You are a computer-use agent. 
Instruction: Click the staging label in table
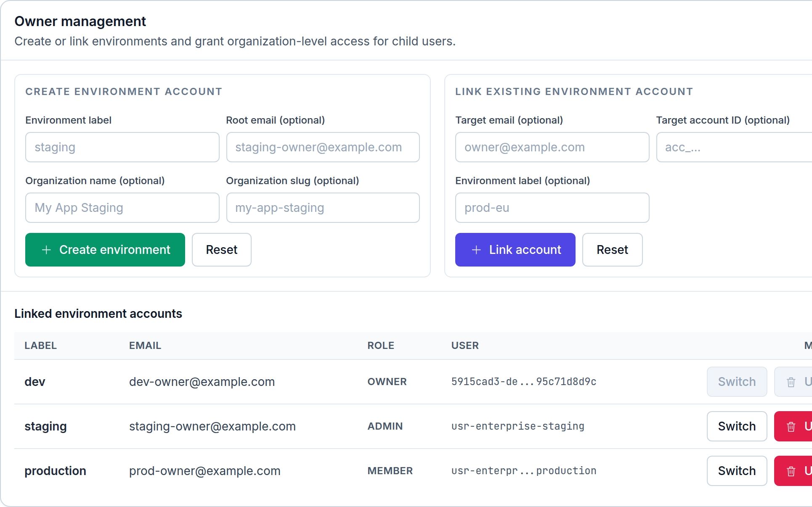pyautogui.click(x=45, y=426)
